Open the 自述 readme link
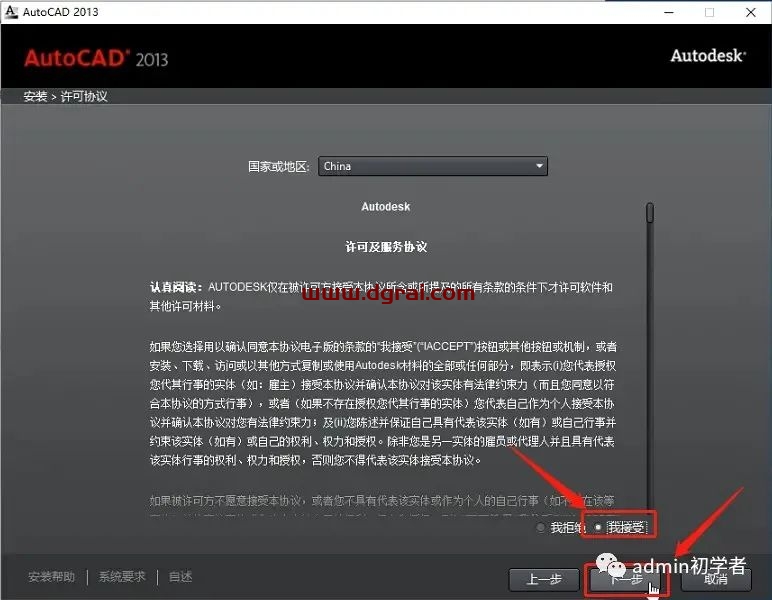This screenshot has width=772, height=600. tap(180, 576)
